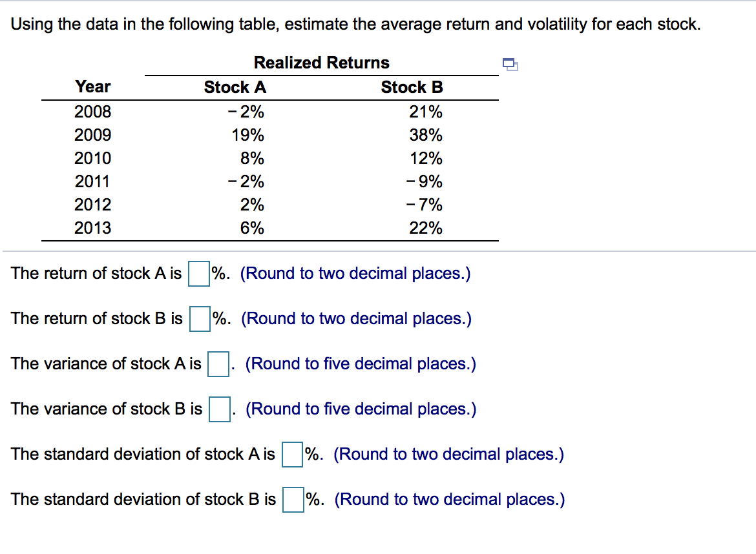Image resolution: width=756 pixels, height=554 pixels.
Task: Click Stock B's 38% return value
Action: pyautogui.click(x=426, y=135)
